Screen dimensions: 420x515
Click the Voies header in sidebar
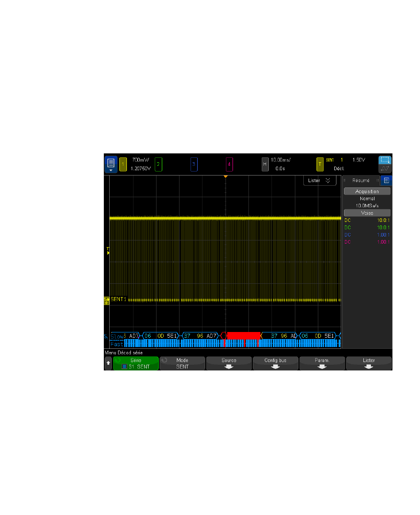click(367, 213)
